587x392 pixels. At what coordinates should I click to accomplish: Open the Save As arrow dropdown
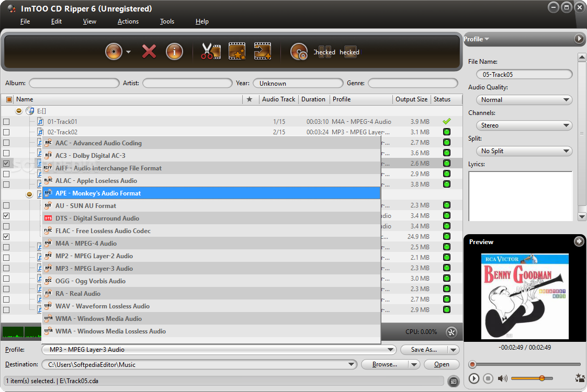click(454, 350)
